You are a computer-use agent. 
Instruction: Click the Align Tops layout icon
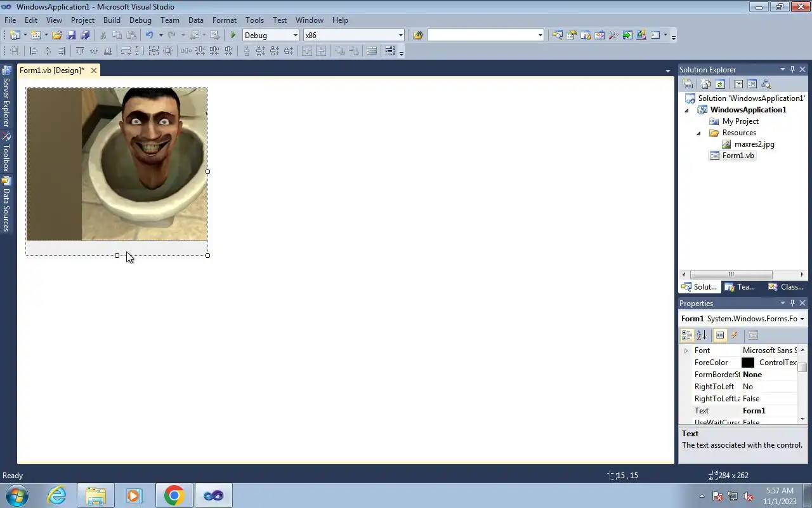click(x=80, y=51)
